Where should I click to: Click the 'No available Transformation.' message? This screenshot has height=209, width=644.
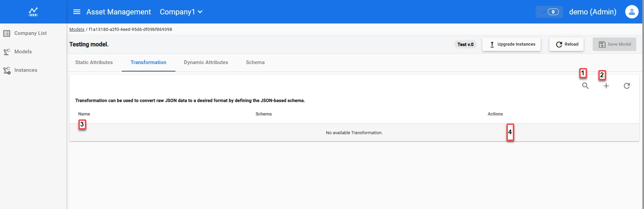pos(354,133)
